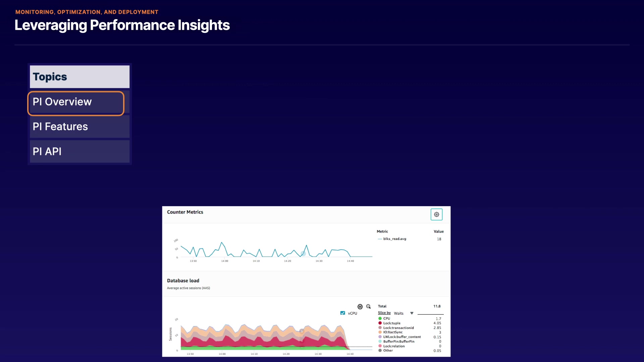The width and height of the screenshot is (644, 362).
Task: Open the Counter Metrics settings gear
Action: (436, 215)
